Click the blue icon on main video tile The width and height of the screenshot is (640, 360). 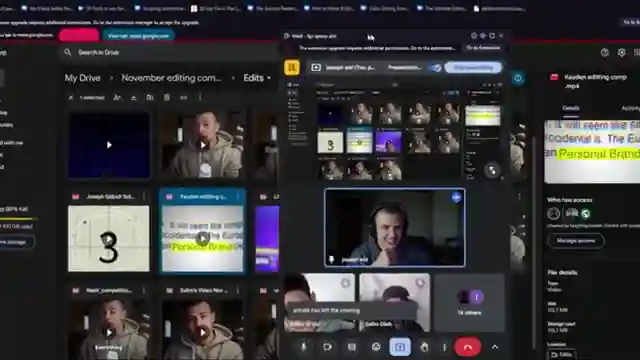click(x=456, y=198)
